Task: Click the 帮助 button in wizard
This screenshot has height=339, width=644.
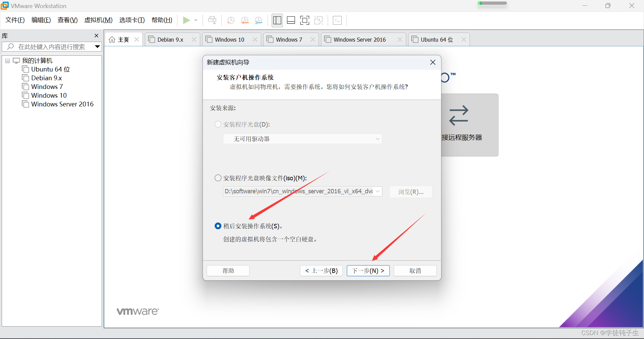Action: pyautogui.click(x=228, y=271)
